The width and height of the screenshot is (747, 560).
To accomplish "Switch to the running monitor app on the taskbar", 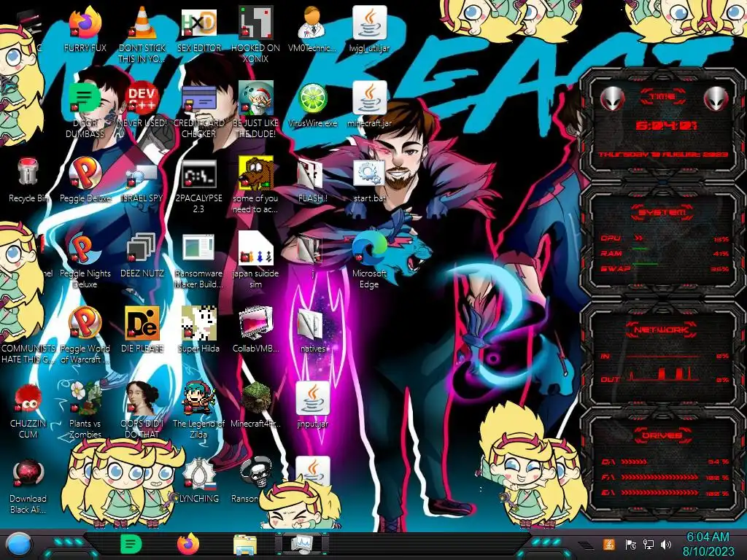I will [302, 544].
